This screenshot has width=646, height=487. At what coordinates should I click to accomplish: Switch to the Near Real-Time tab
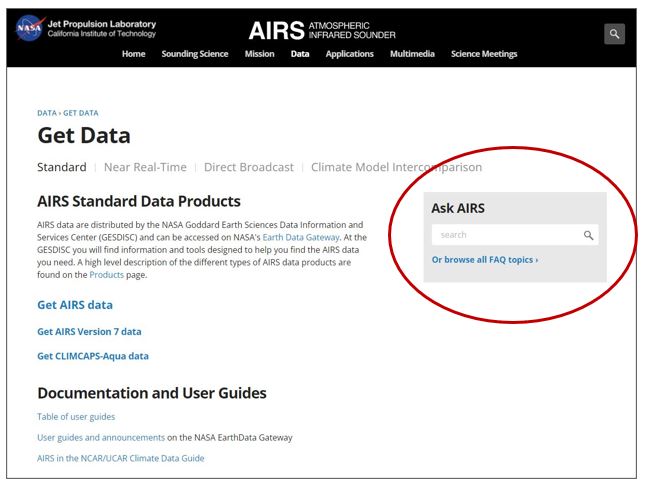(x=145, y=167)
